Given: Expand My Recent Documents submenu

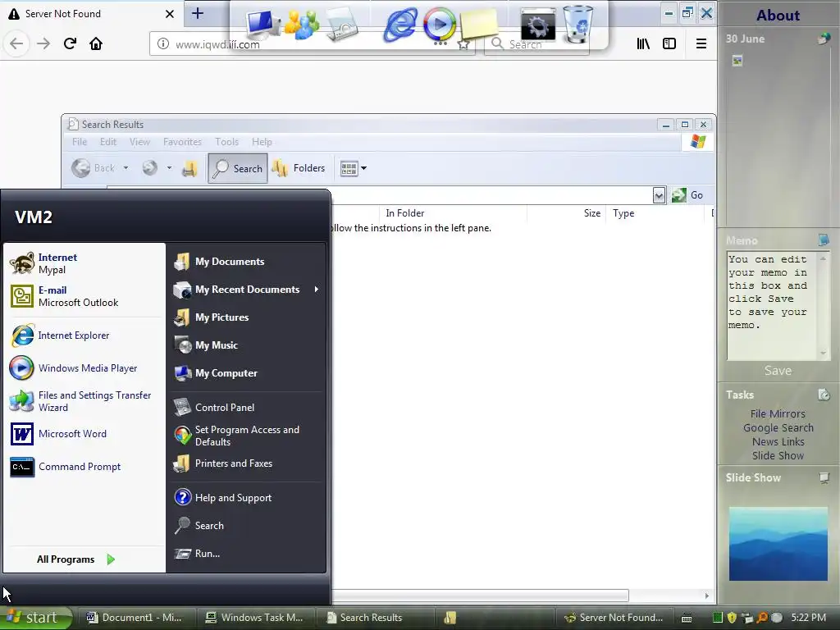Looking at the screenshot, I should (246, 290).
